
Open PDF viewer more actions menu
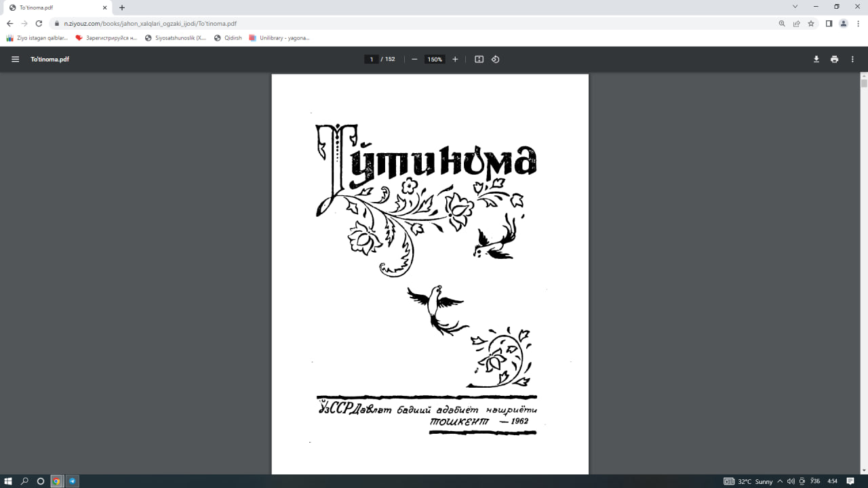point(852,59)
